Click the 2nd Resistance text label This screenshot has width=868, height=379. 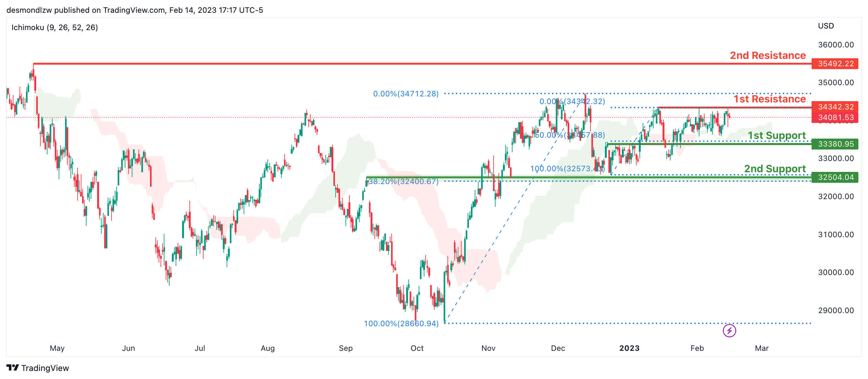(768, 55)
